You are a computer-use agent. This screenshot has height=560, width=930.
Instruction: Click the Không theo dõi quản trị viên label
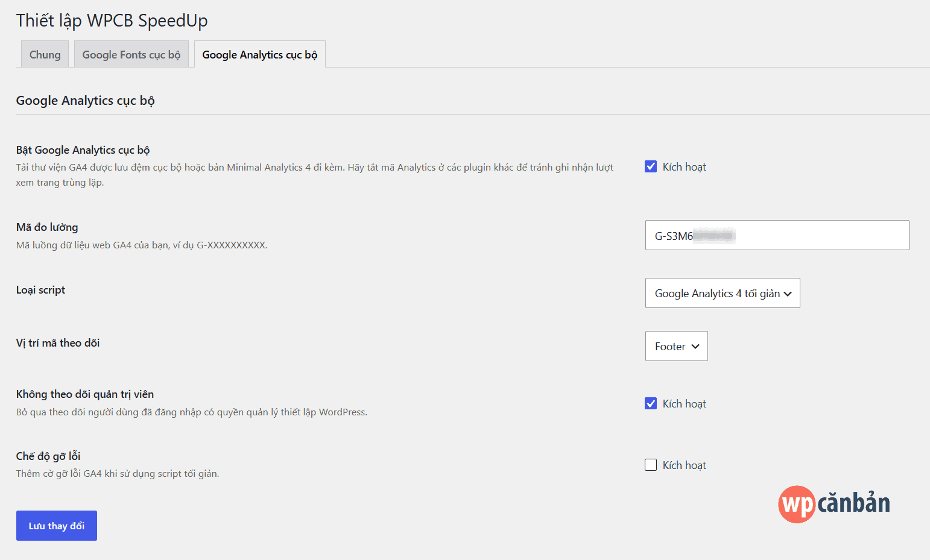point(85,394)
